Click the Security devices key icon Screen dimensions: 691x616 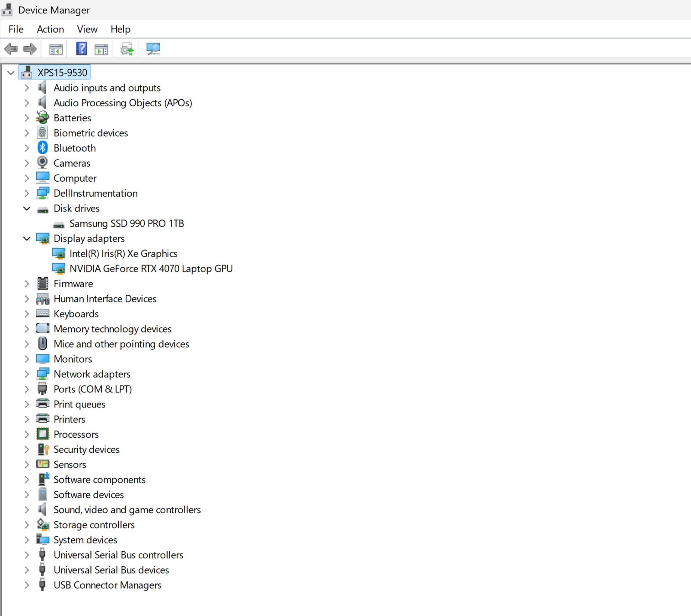point(43,449)
